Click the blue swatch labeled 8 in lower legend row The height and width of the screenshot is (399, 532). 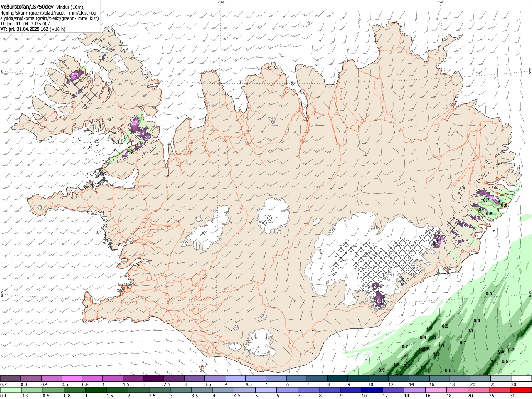point(329,390)
